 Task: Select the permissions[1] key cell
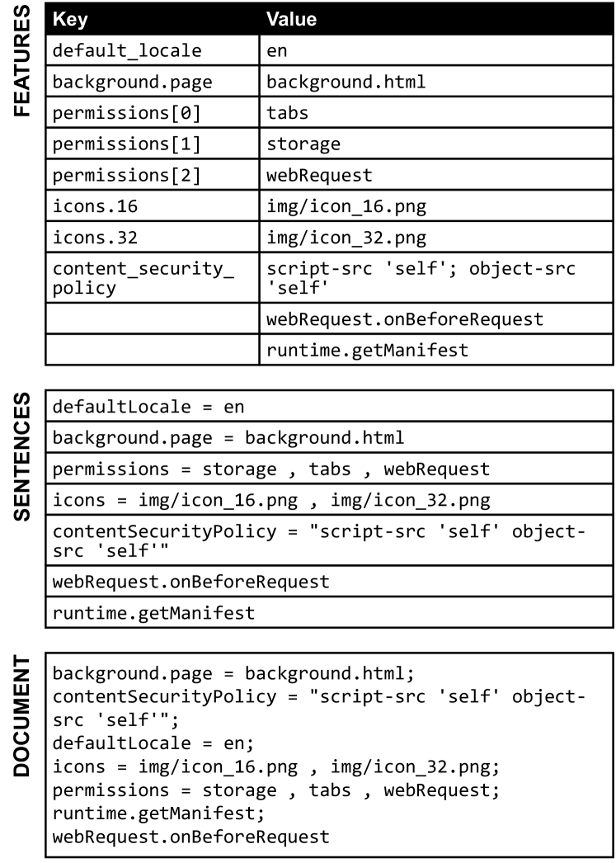[x=153, y=144]
